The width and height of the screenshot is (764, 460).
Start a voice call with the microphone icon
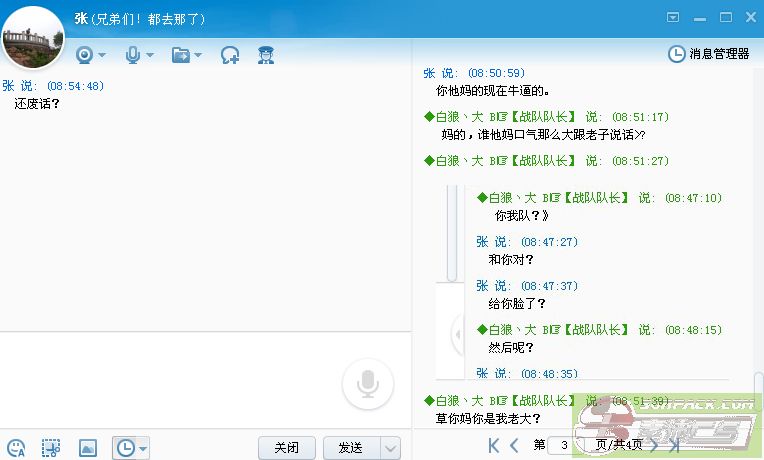click(132, 55)
